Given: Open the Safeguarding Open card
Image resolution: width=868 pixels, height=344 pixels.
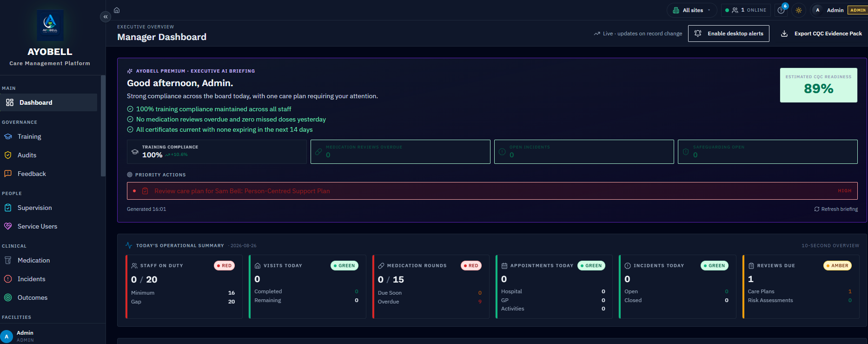Looking at the screenshot, I should click(768, 152).
